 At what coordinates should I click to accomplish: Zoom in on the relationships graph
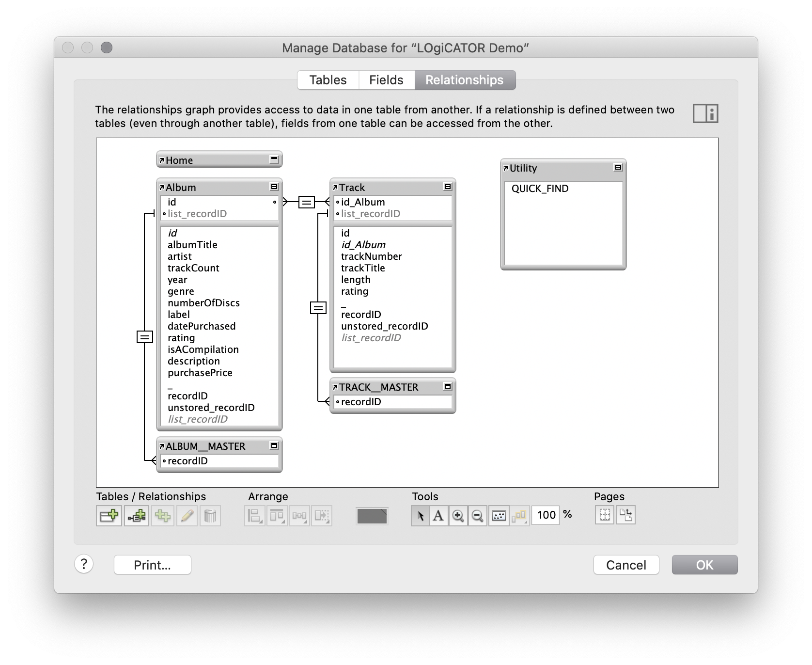click(458, 516)
